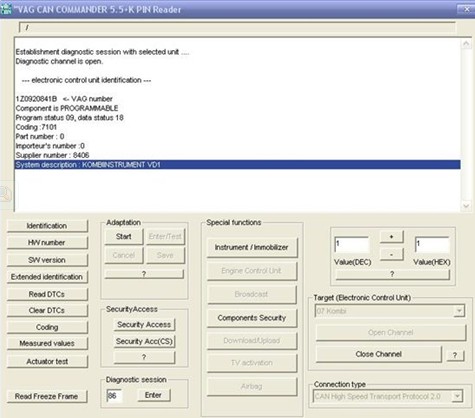The height and width of the screenshot is (418, 475).
Task: Expand the Target ECU dropdown
Action: [459, 311]
